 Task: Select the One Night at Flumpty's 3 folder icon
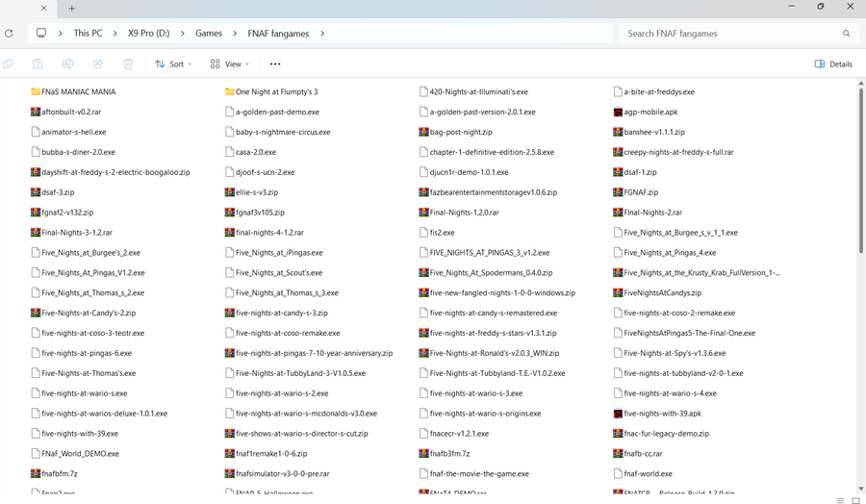(x=230, y=91)
